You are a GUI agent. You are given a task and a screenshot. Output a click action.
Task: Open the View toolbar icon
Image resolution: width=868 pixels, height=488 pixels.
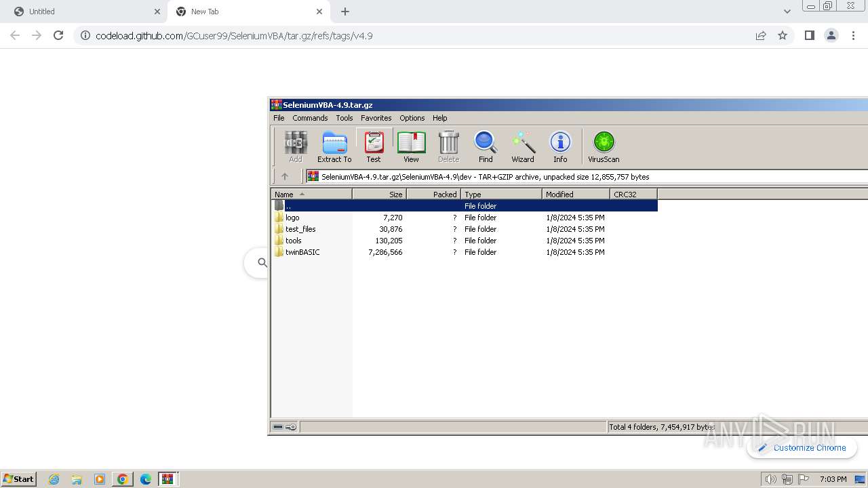411,147
